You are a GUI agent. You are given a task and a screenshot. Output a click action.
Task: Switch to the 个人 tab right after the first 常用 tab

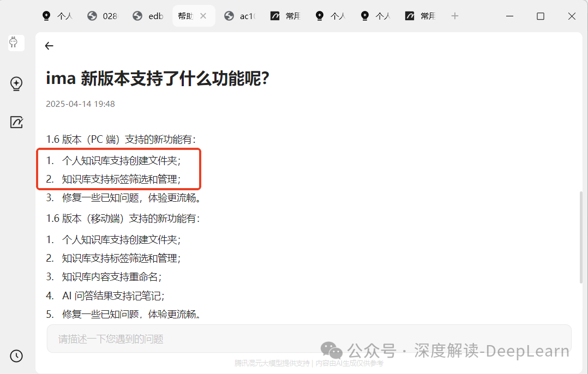tap(331, 16)
